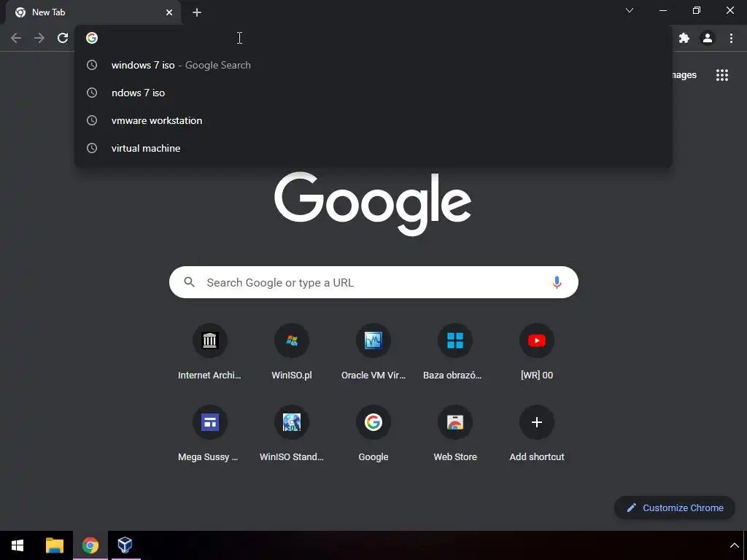Image resolution: width=747 pixels, height=560 pixels.
Task: Open the Mega Sussy shortcut
Action: coord(209,434)
